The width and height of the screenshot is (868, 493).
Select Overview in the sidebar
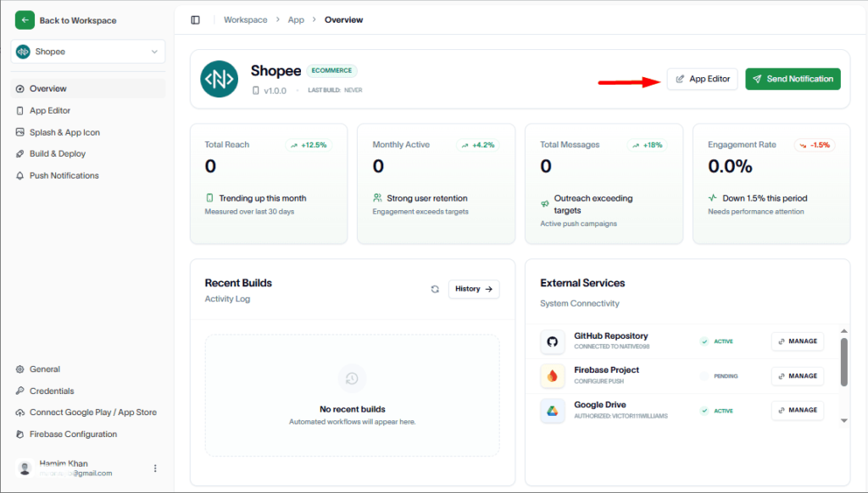coord(88,89)
